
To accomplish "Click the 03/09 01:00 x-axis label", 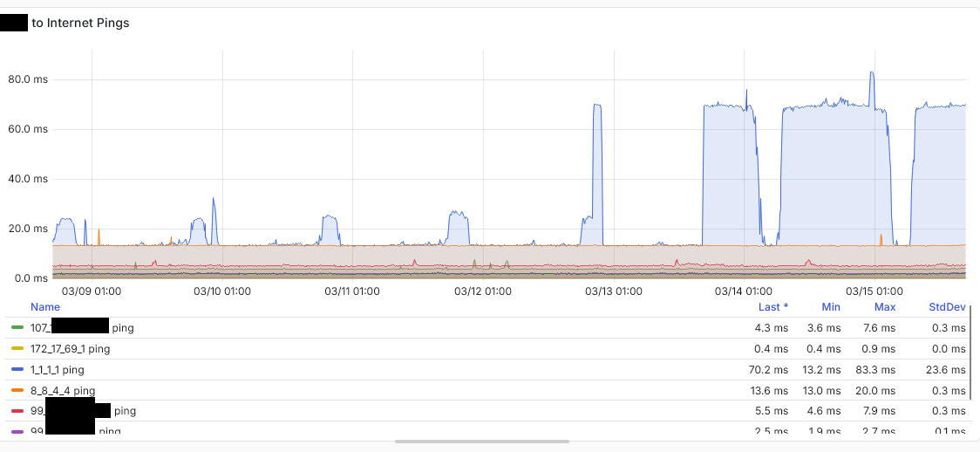I will pos(92,291).
